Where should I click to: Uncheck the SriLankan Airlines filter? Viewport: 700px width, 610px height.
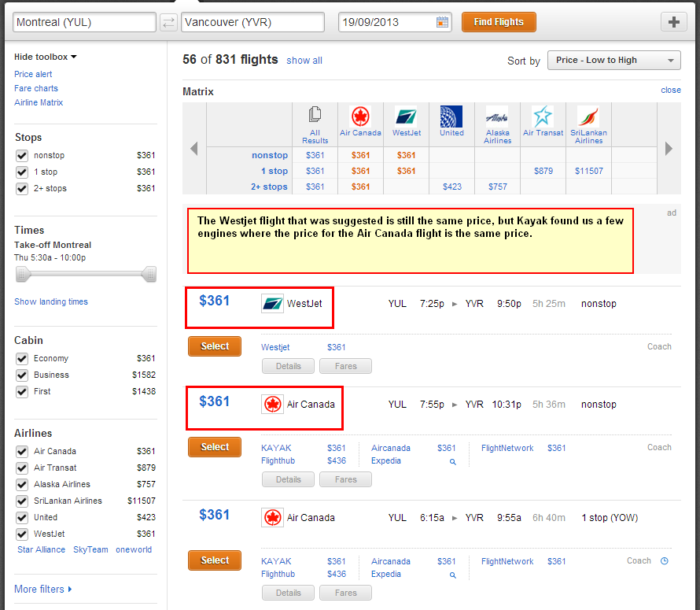(22, 501)
